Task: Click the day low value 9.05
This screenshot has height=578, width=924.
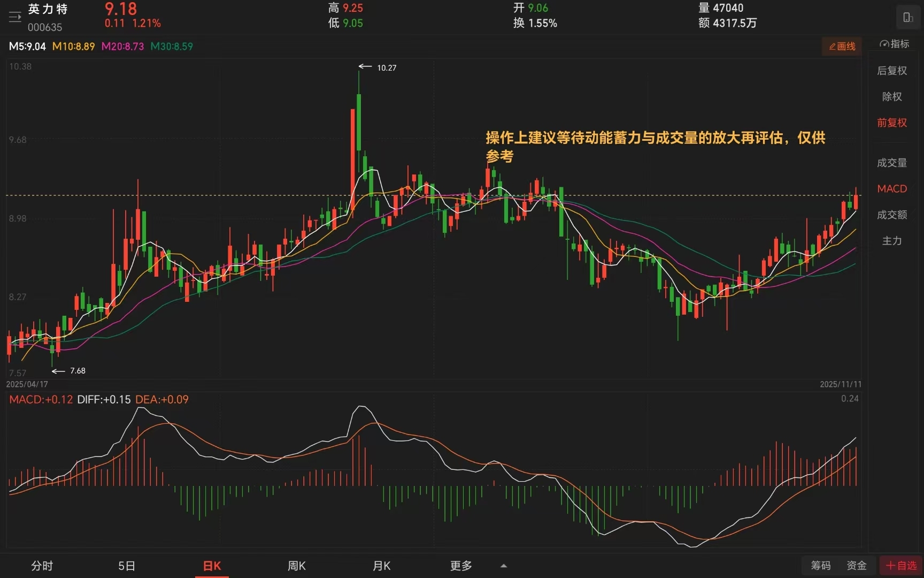Action: [353, 23]
